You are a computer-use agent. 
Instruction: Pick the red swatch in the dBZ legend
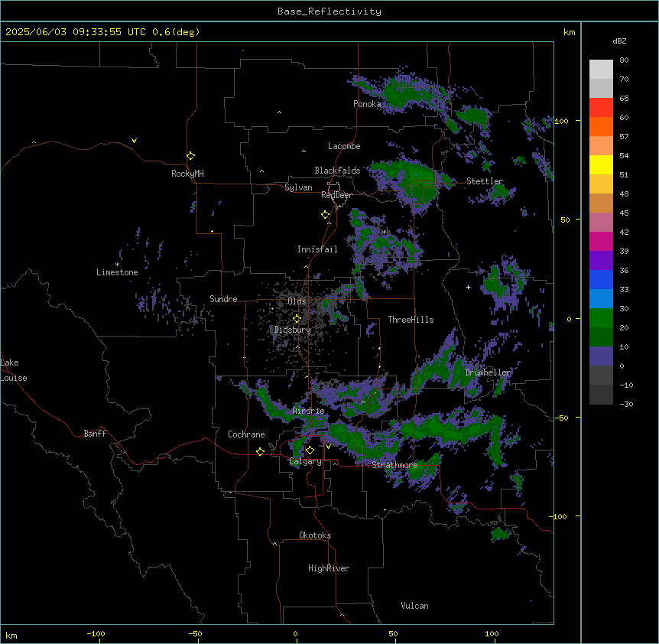[x=601, y=107]
